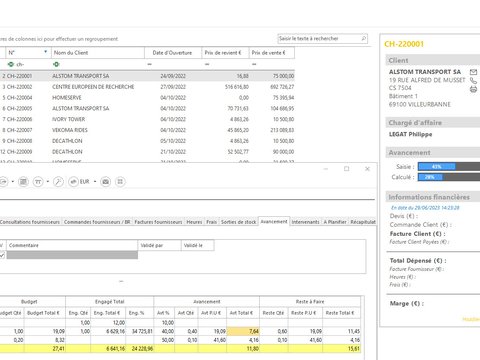Open the Sorties de stock tab

pos(239,222)
